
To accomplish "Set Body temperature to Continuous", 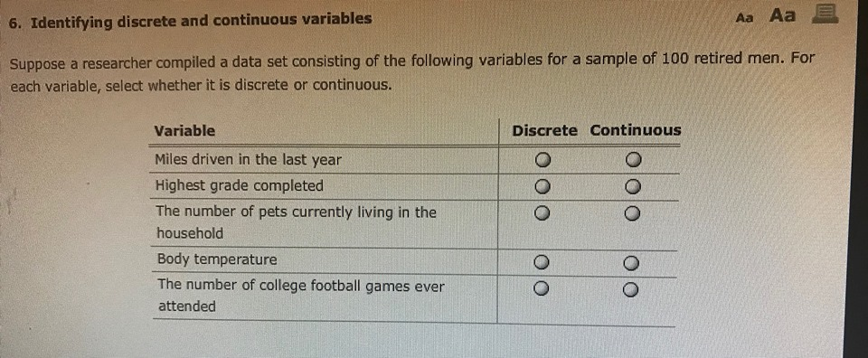I will click(632, 263).
